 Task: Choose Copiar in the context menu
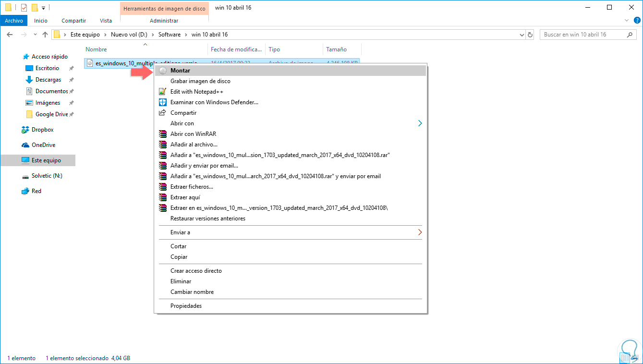point(291,257)
